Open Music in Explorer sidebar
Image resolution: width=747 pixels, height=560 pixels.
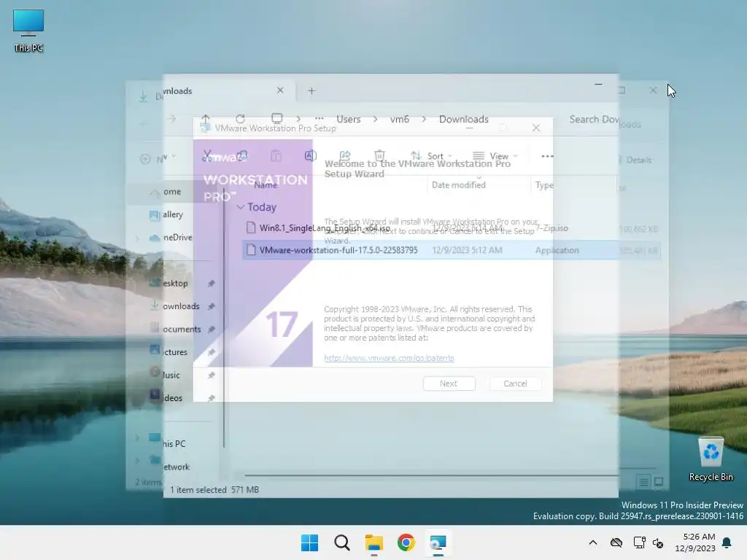(166, 375)
